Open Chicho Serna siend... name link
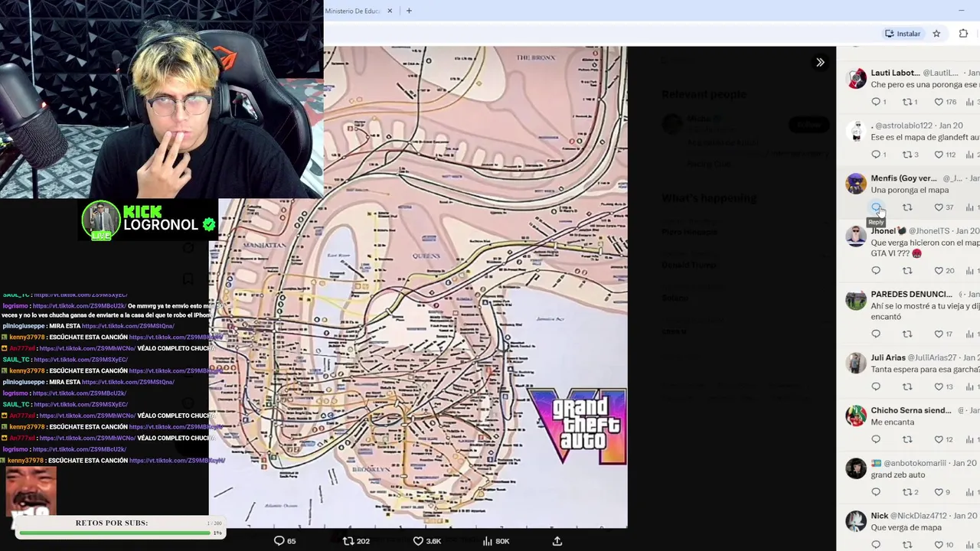 pos(911,410)
